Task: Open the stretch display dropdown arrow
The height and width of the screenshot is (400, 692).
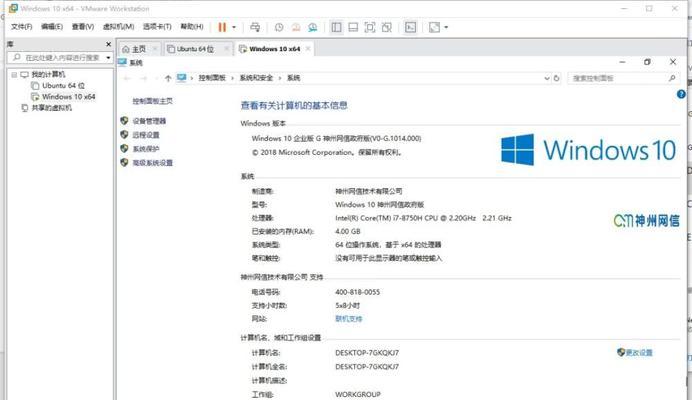Action: pos(446,27)
